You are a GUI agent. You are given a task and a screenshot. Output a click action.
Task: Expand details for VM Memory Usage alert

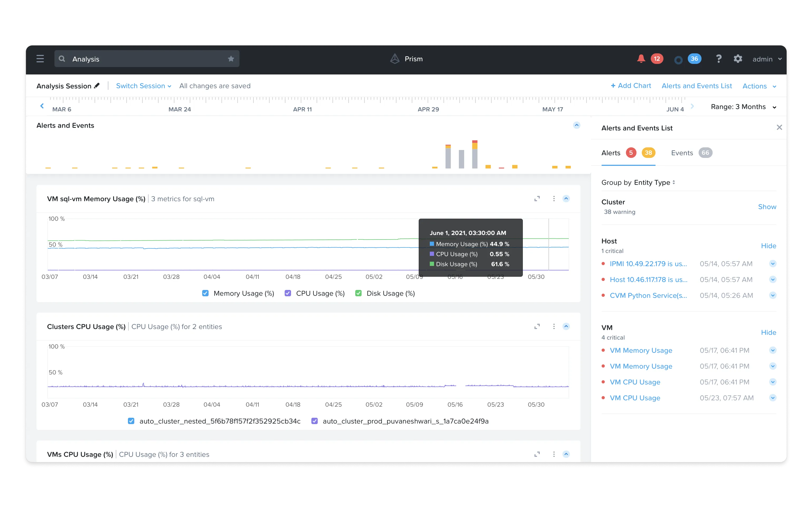[773, 350]
